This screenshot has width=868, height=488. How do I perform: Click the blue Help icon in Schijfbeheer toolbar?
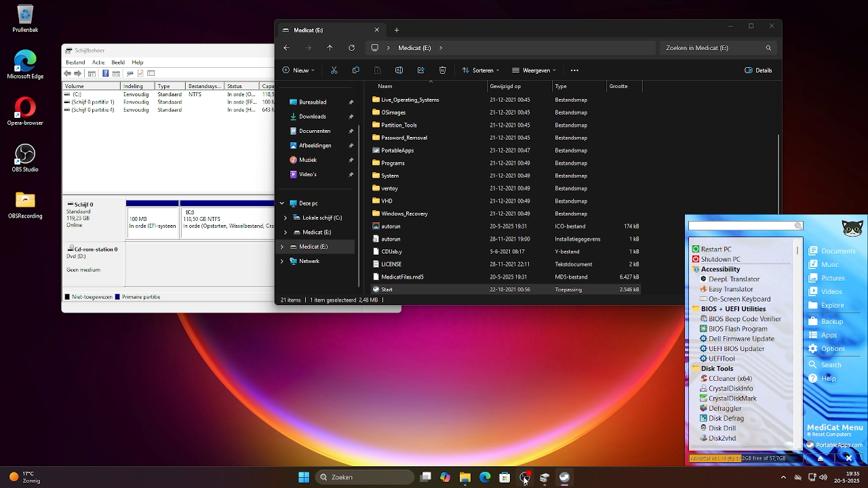pyautogui.click(x=105, y=73)
